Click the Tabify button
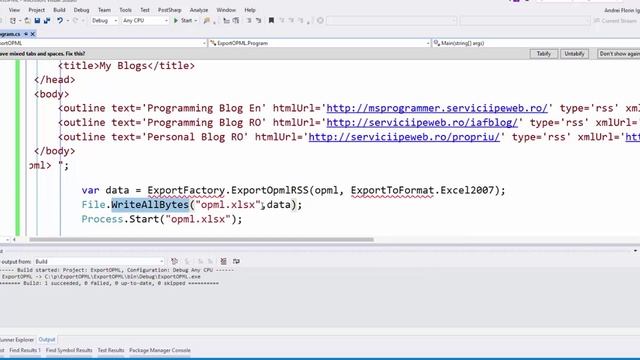Image resolution: width=640 pixels, height=360 pixels. [544, 53]
